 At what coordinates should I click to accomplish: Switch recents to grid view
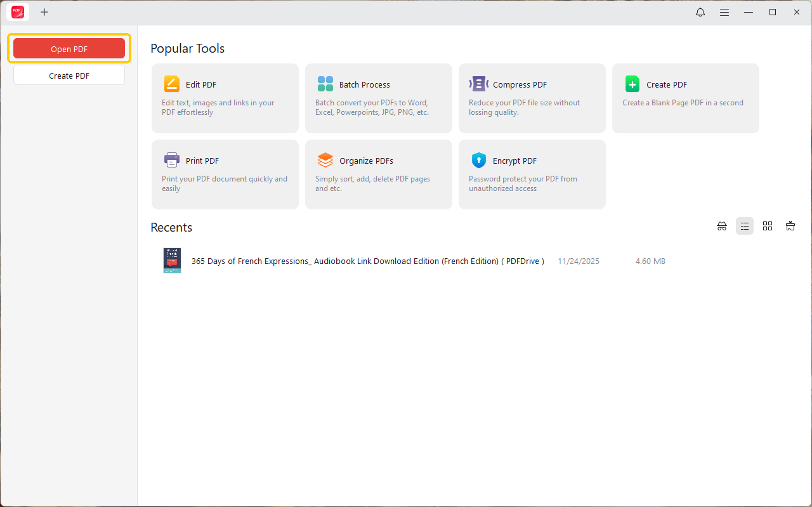(x=768, y=226)
